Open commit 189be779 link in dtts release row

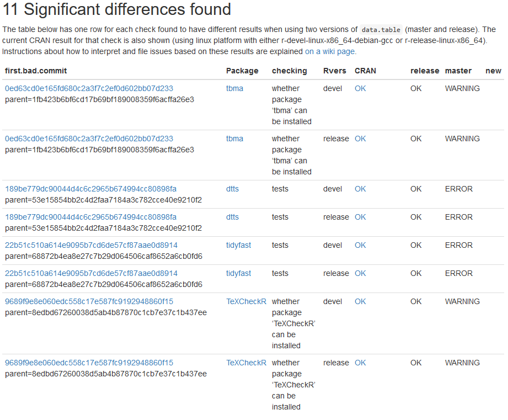90,217
